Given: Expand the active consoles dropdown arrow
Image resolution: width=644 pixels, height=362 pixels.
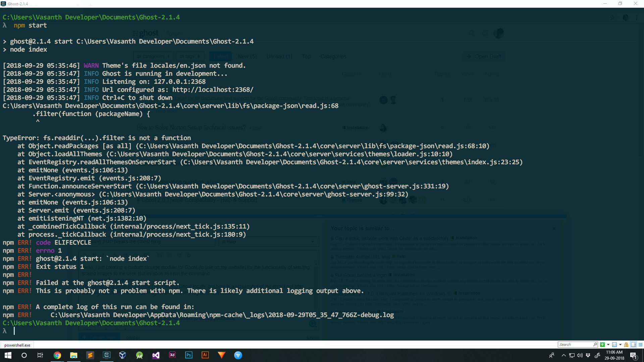Looking at the screenshot, I should click(x=620, y=345).
